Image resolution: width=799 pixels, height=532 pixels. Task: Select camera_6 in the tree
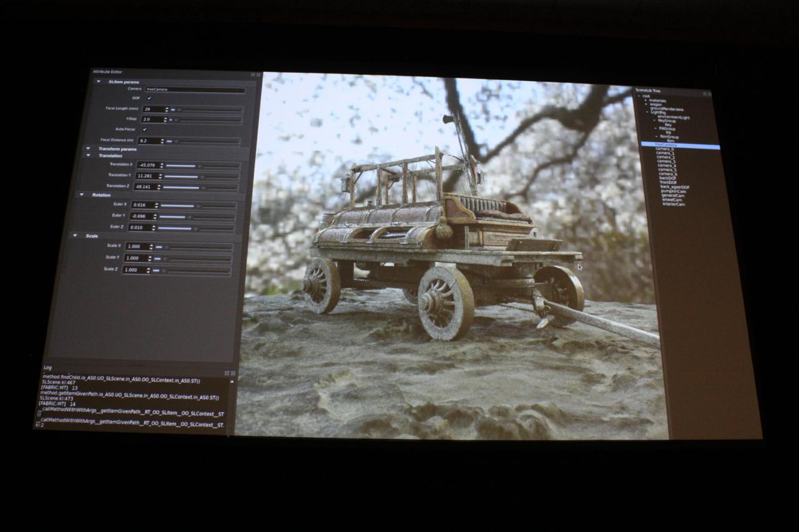(668, 174)
